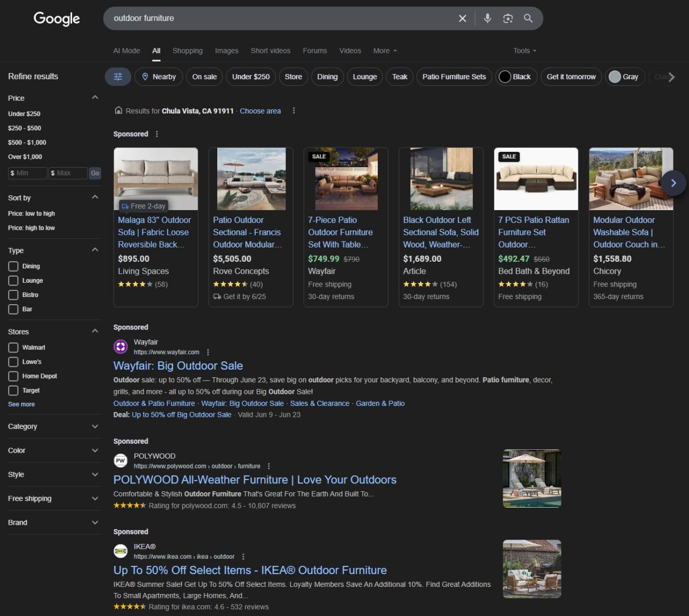Tick the Bar type checkbox
Image resolution: width=689 pixels, height=616 pixels.
[x=13, y=309]
